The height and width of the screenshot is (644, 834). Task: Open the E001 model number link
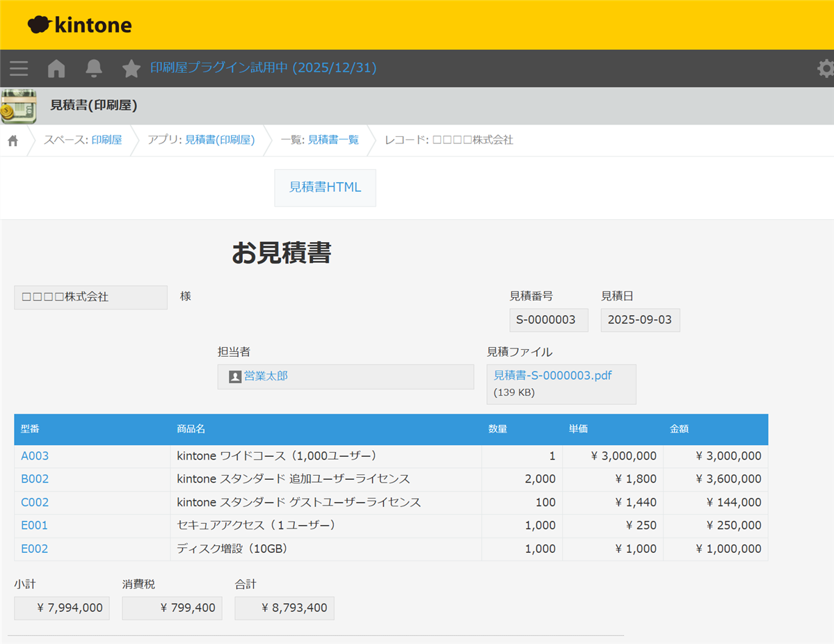[x=35, y=525]
